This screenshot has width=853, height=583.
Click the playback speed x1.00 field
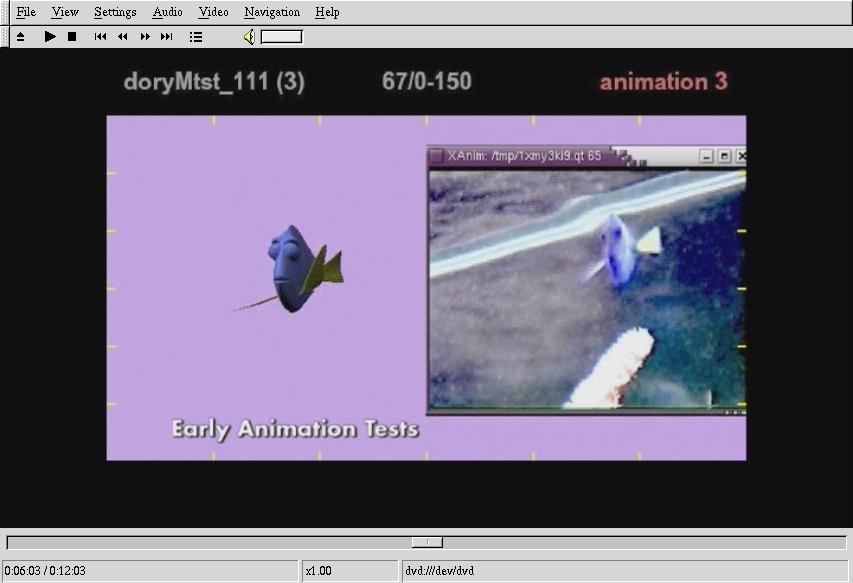tap(349, 570)
